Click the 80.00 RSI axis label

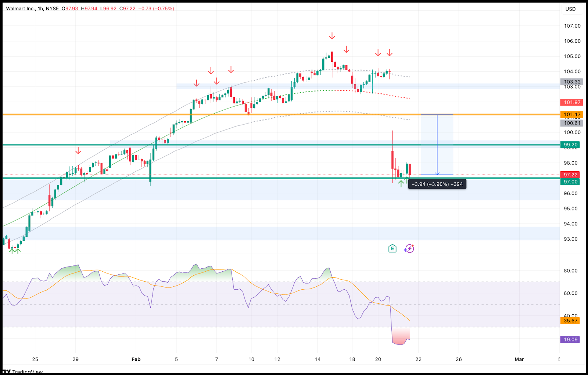571,271
